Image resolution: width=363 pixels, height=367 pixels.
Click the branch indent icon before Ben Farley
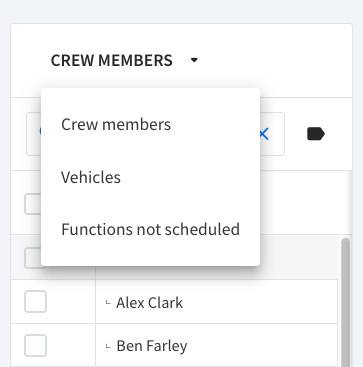[x=108, y=347]
